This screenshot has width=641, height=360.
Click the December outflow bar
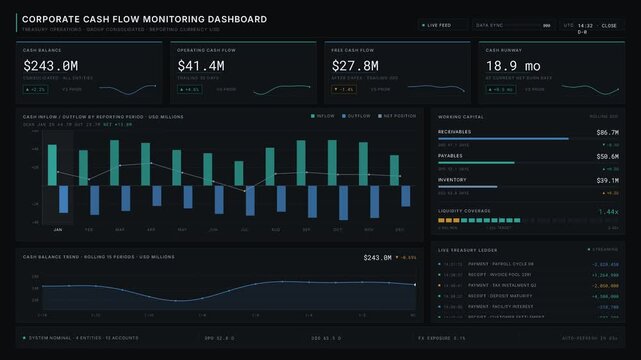pyautogui.click(x=406, y=196)
